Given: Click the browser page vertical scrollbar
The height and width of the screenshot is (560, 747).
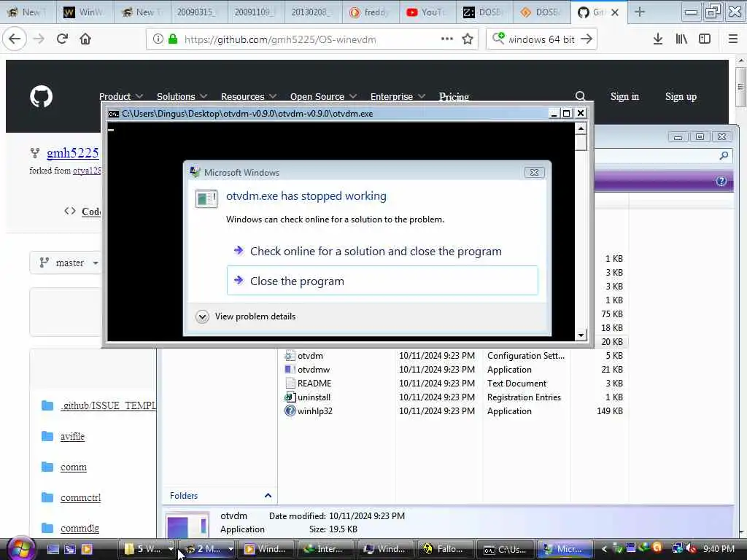Looking at the screenshot, I should point(740,87).
